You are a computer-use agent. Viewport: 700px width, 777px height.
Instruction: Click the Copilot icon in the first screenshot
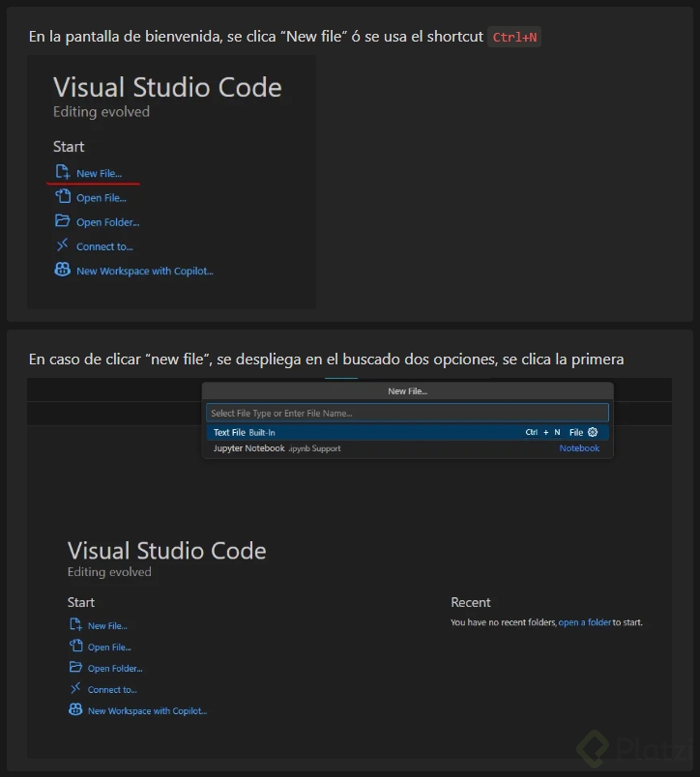click(63, 270)
